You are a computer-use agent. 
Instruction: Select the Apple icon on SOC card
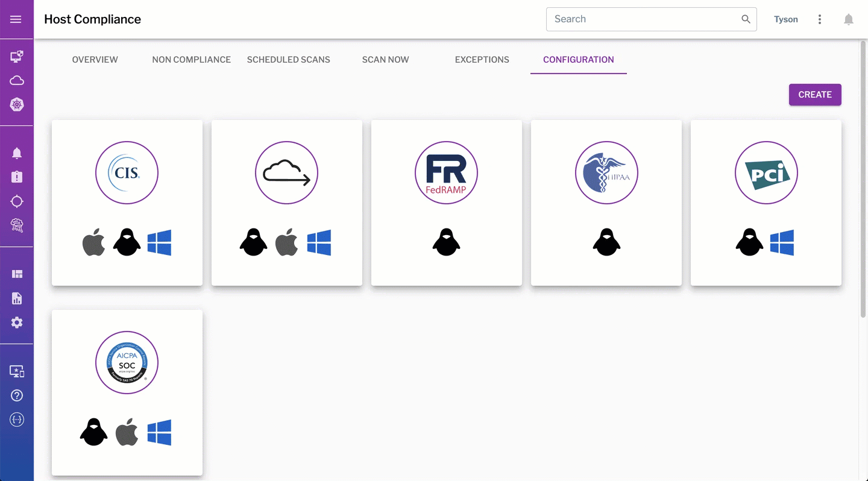click(x=127, y=432)
